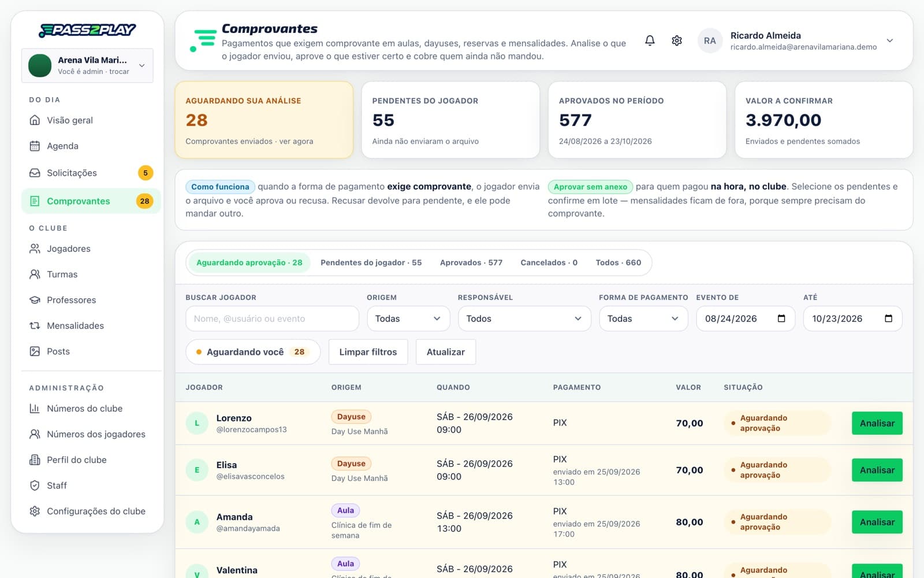Click the Pendentes do jogador summary card
Image resolution: width=924 pixels, height=578 pixels.
[x=450, y=120]
